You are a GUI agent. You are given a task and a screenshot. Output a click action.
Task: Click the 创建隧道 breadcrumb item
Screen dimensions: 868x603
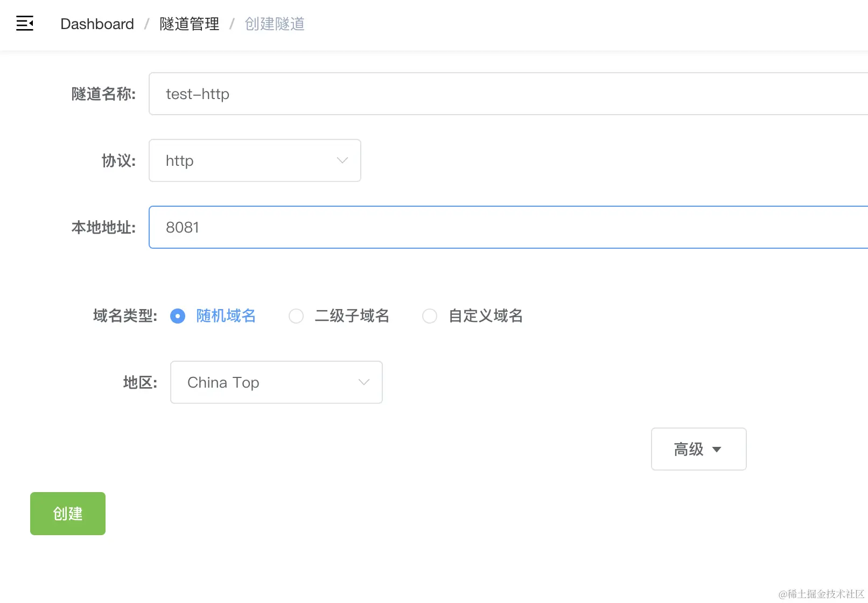pyautogui.click(x=275, y=24)
